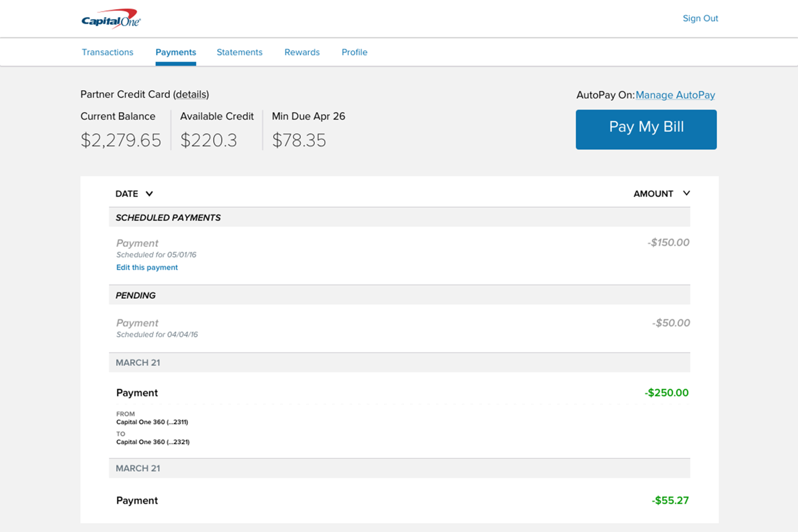The height and width of the screenshot is (532, 798).
Task: Click the Available Credit $220.3 value
Action: click(x=209, y=140)
